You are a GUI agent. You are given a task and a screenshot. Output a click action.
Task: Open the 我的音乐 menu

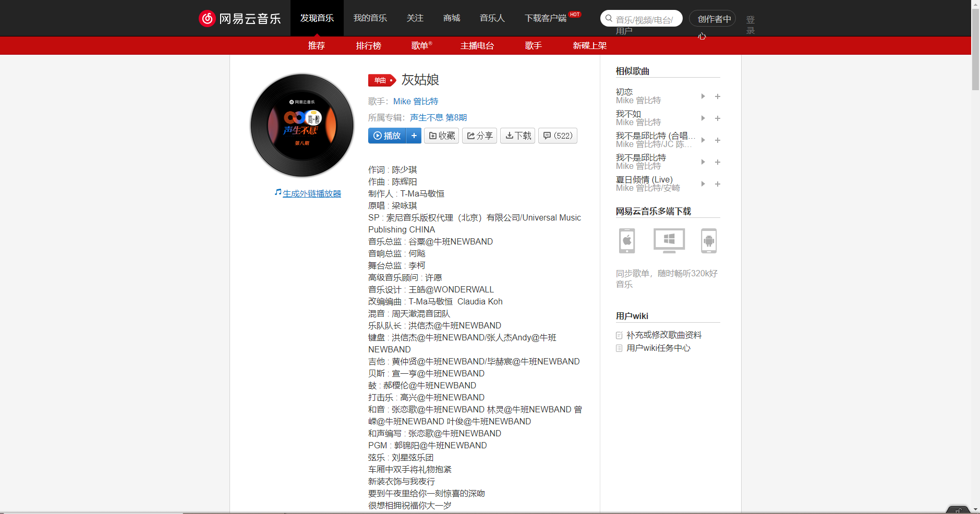(370, 18)
